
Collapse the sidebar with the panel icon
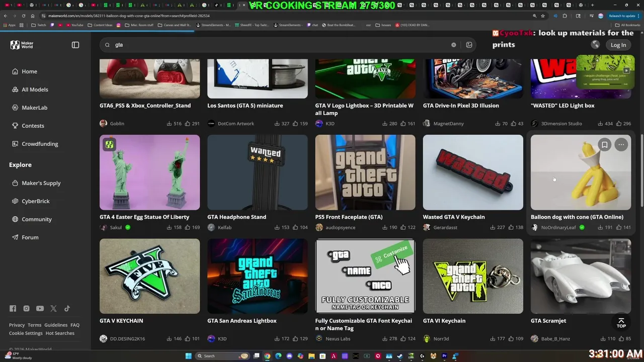[75, 45]
